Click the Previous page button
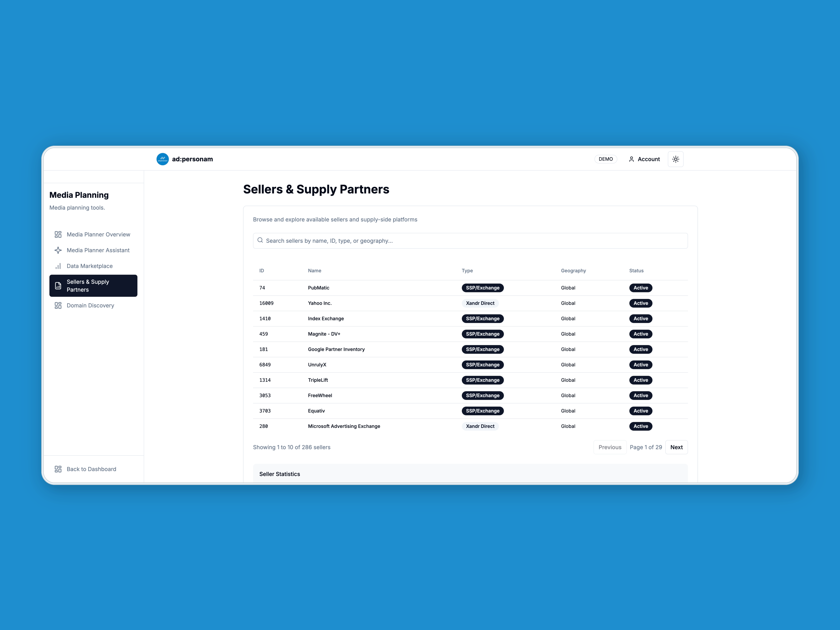This screenshot has width=840, height=630. [x=610, y=447]
